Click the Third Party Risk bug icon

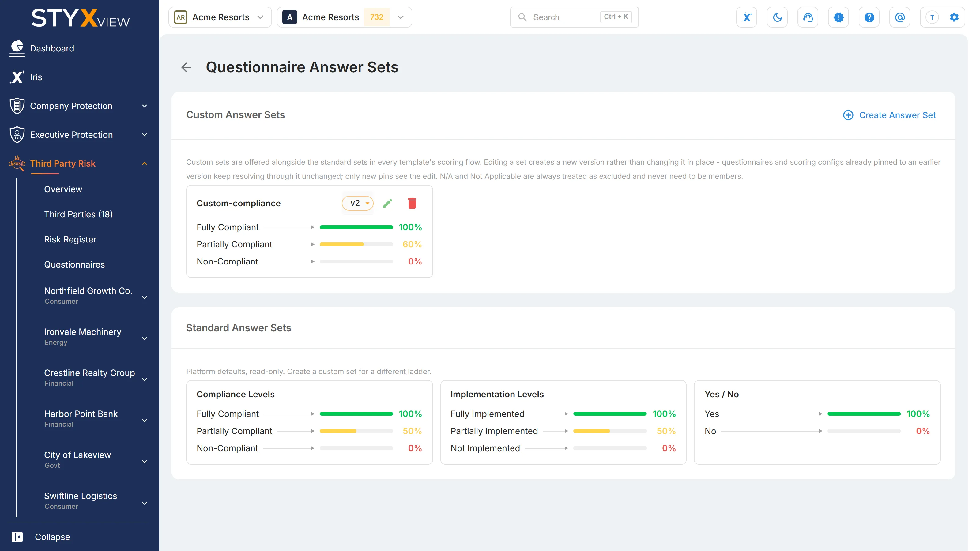click(17, 163)
